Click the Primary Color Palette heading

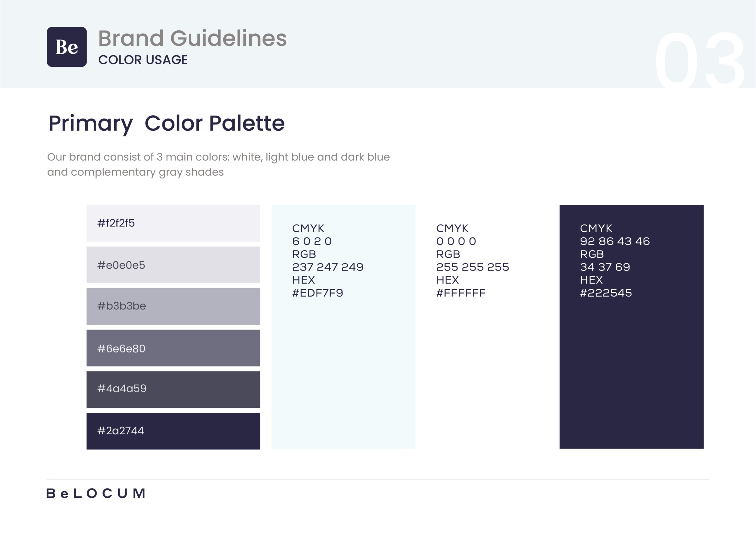166,123
